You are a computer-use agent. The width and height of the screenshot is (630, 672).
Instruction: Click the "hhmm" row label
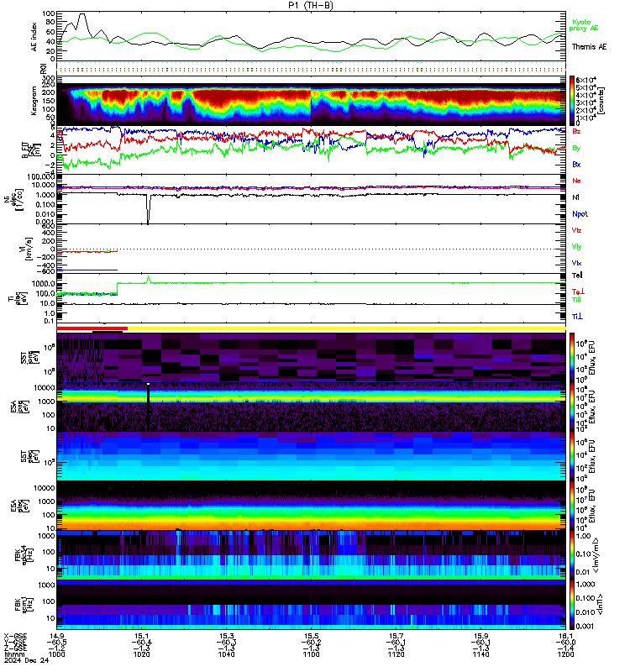[x=13, y=654]
